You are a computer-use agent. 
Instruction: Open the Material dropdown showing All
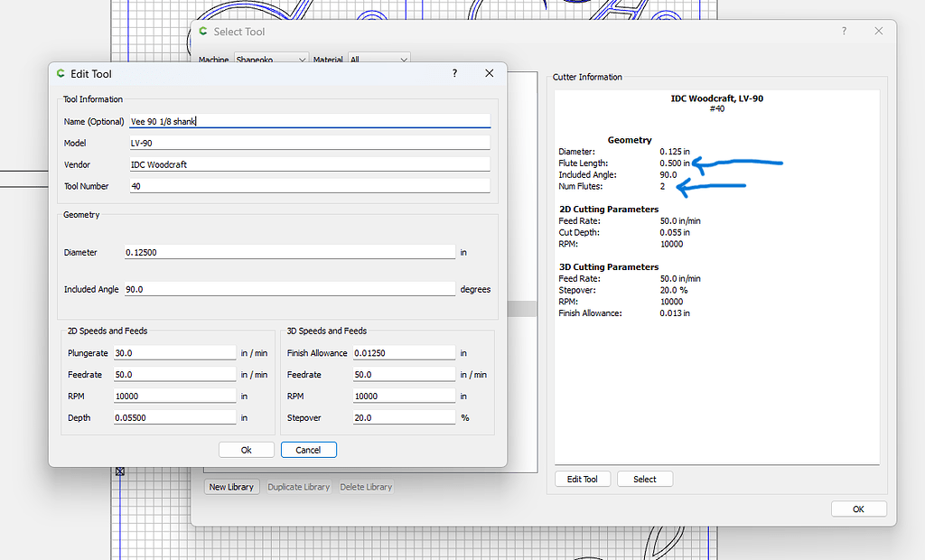point(378,59)
